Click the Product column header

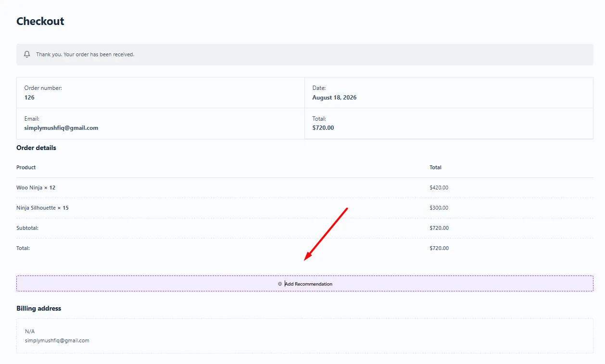coord(26,167)
